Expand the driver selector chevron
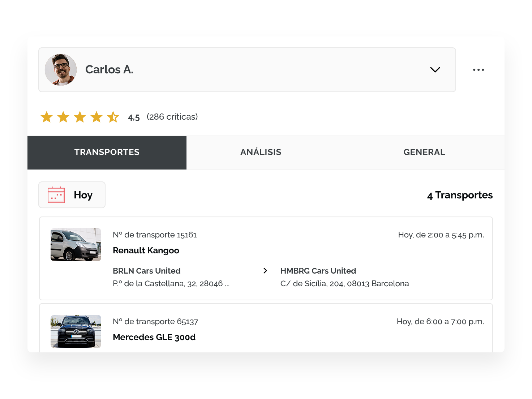This screenshot has height=399, width=532. coord(435,70)
